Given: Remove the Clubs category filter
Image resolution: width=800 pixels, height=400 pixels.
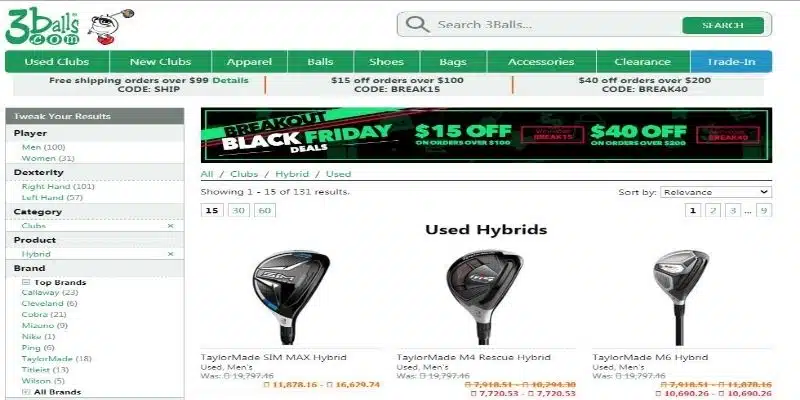Looking at the screenshot, I should [170, 226].
